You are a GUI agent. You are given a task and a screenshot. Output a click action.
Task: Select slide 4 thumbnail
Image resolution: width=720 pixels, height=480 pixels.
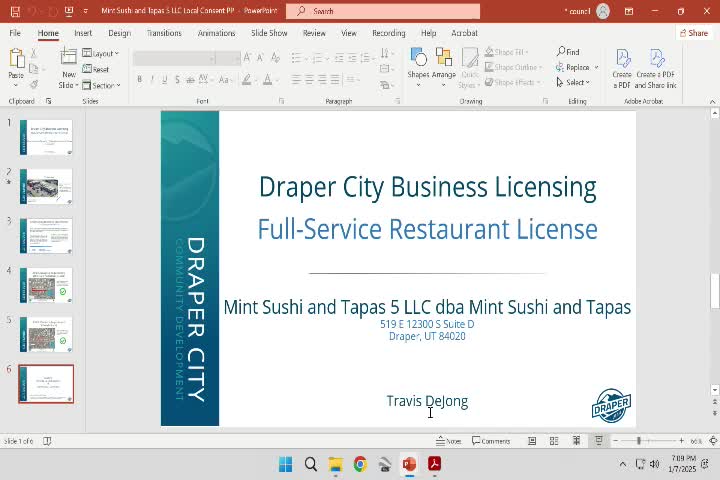46,285
